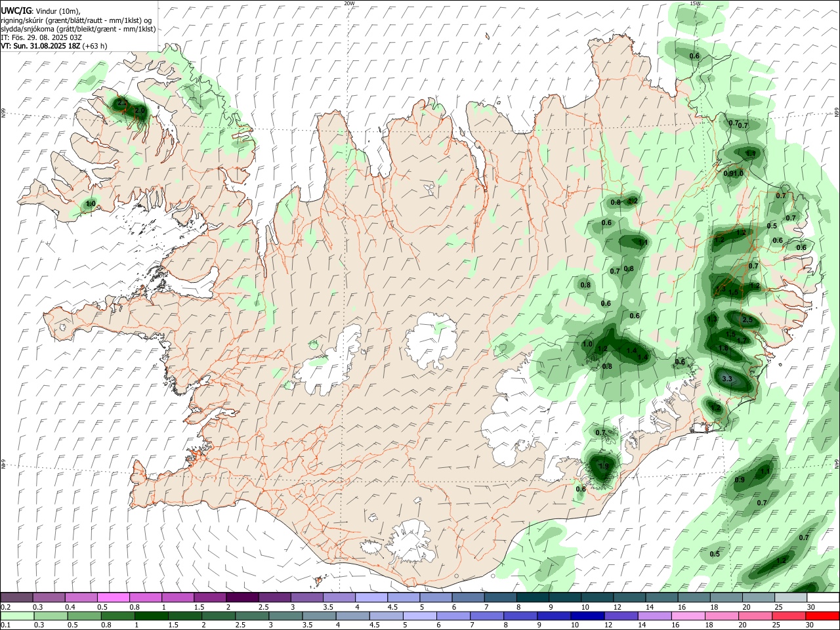Click the '(+63 h)' forecast offset
Screen dimensions: 840x630
[x=95, y=46]
